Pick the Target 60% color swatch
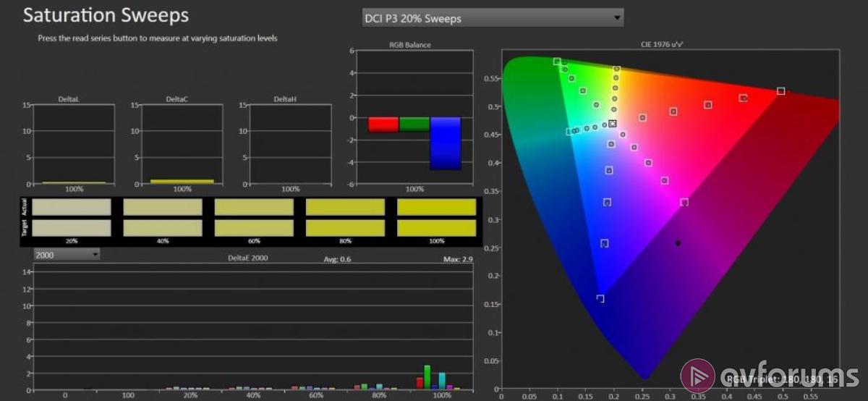 (x=254, y=227)
